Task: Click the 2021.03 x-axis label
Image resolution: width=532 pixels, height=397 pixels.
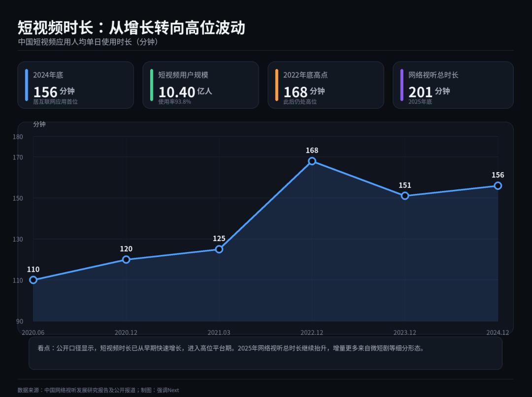Action: tap(219, 332)
